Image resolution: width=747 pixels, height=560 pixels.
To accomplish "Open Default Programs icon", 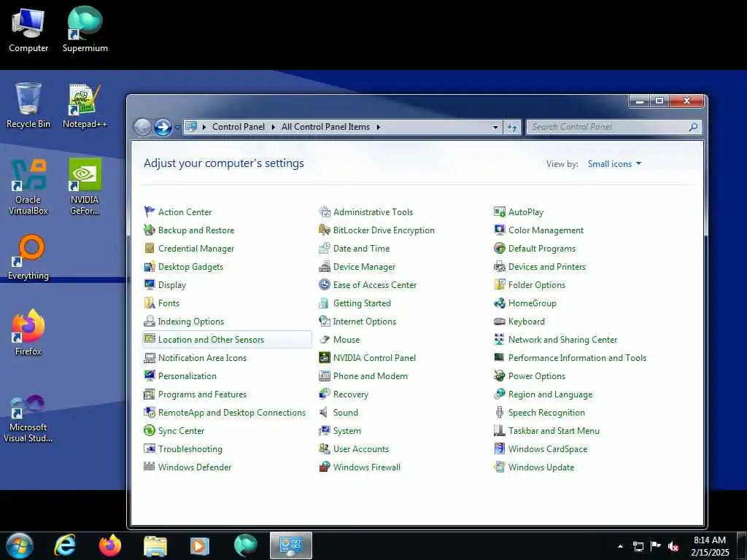I will pos(499,248).
